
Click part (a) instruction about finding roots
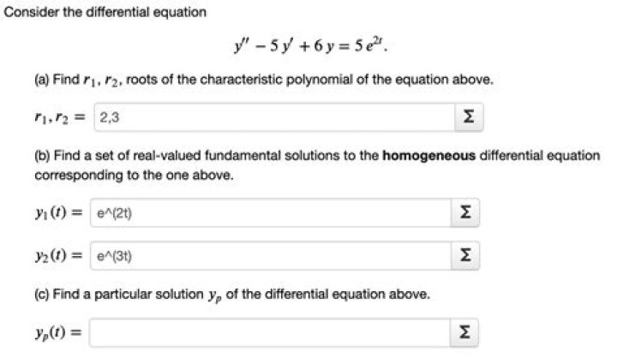(264, 80)
